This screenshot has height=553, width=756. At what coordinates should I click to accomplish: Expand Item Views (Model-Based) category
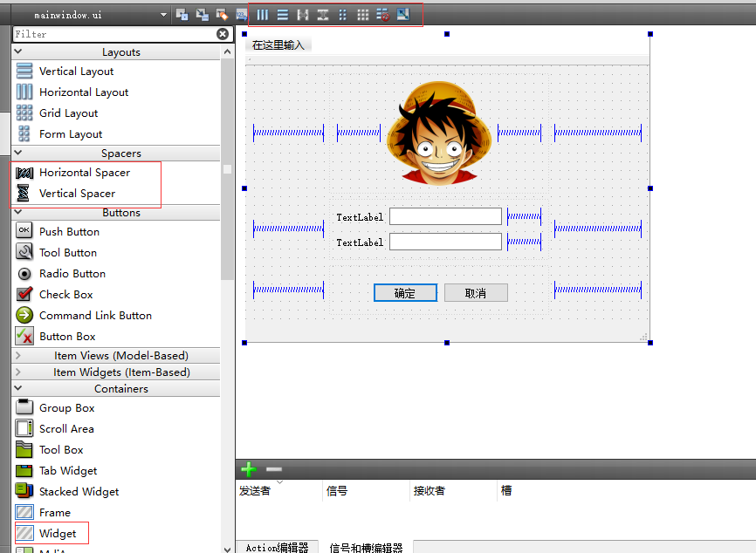(116, 356)
